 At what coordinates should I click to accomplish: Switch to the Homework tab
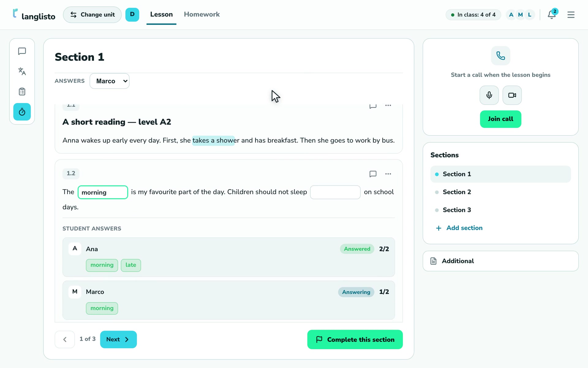pyautogui.click(x=202, y=14)
